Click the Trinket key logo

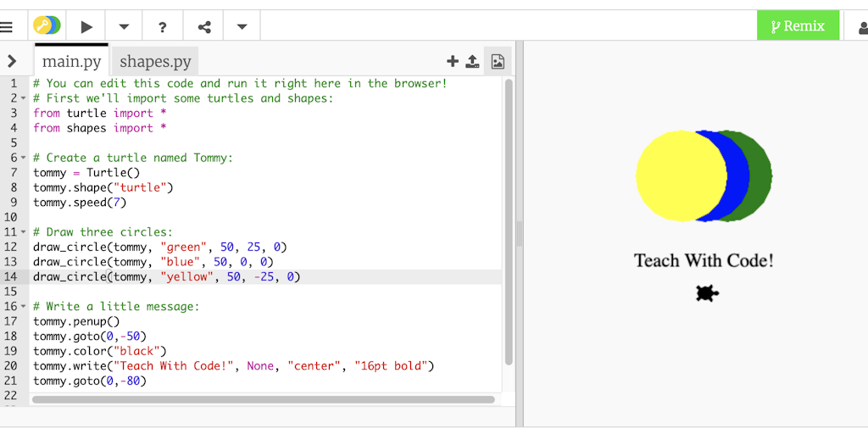pyautogui.click(x=47, y=25)
